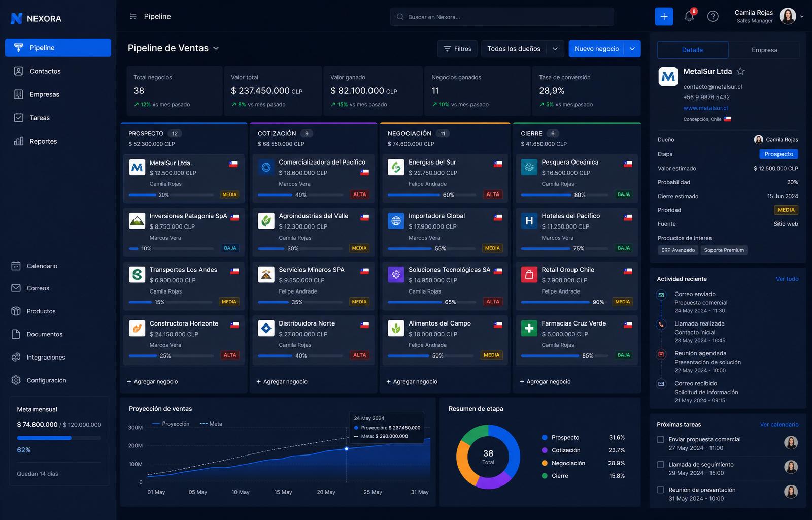Star MetalSur Ltda as favorite

click(x=740, y=71)
